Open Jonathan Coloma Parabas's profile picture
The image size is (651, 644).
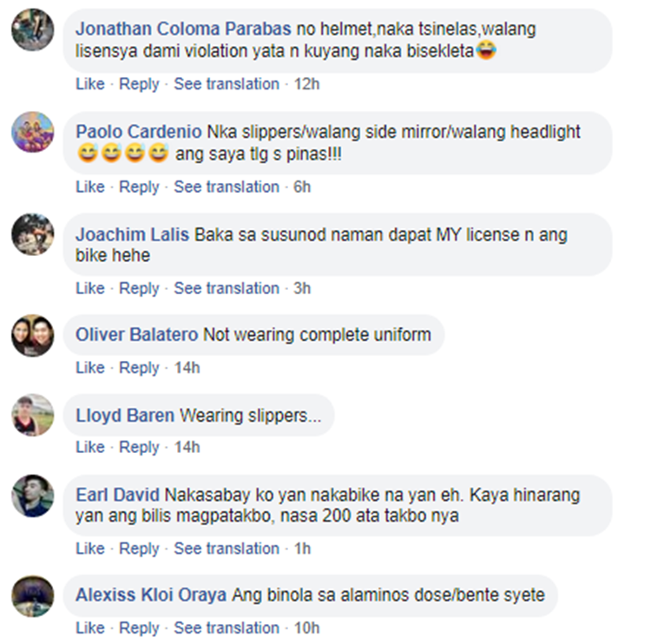32,30
